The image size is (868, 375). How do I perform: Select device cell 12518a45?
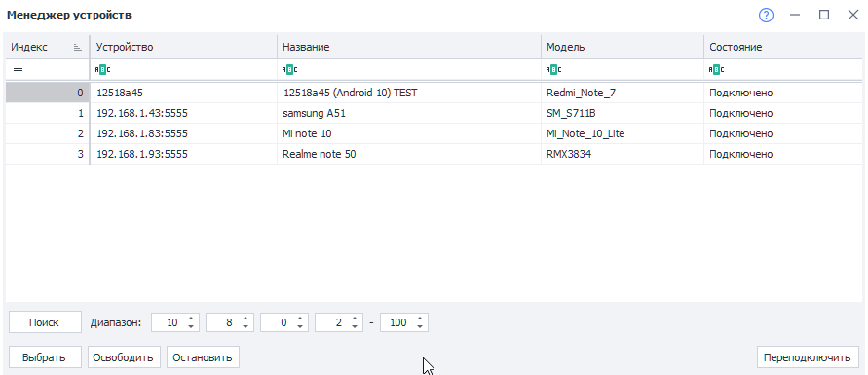[183, 93]
